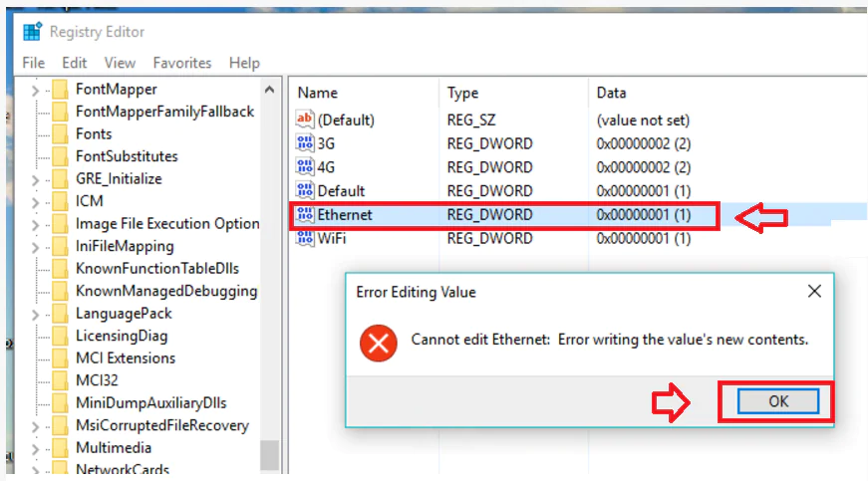Close the Error Editing Value dialog
This screenshot has height=481, width=868.
coord(814,292)
